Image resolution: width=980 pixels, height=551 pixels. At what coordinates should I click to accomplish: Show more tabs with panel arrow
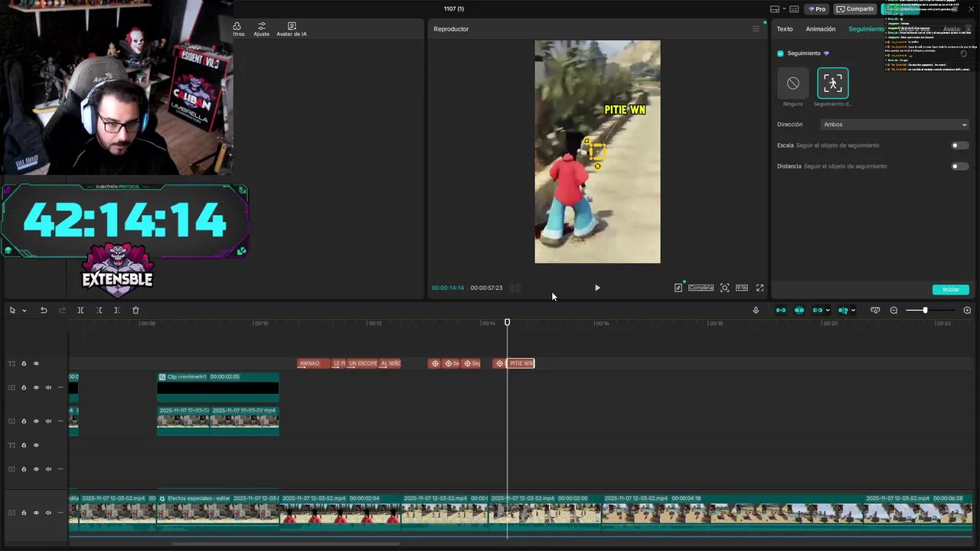tap(969, 29)
